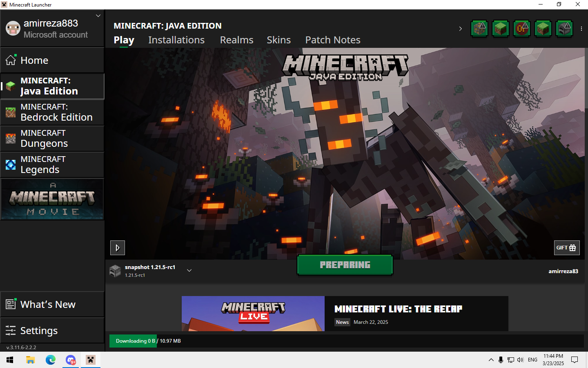Click the amirreza883 player name near the play button
The height and width of the screenshot is (368, 588).
tap(563, 271)
